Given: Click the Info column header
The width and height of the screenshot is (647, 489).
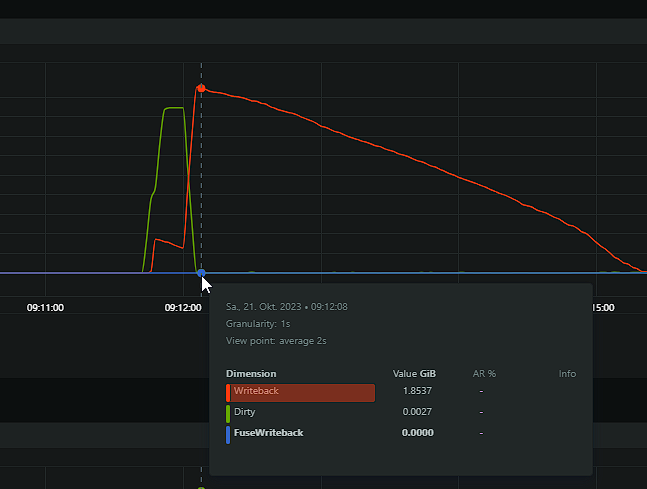Looking at the screenshot, I should click(x=567, y=374).
